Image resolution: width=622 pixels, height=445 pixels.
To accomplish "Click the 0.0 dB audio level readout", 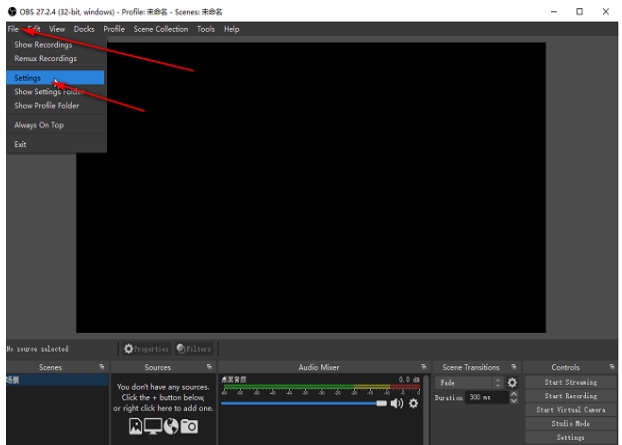I will click(409, 380).
